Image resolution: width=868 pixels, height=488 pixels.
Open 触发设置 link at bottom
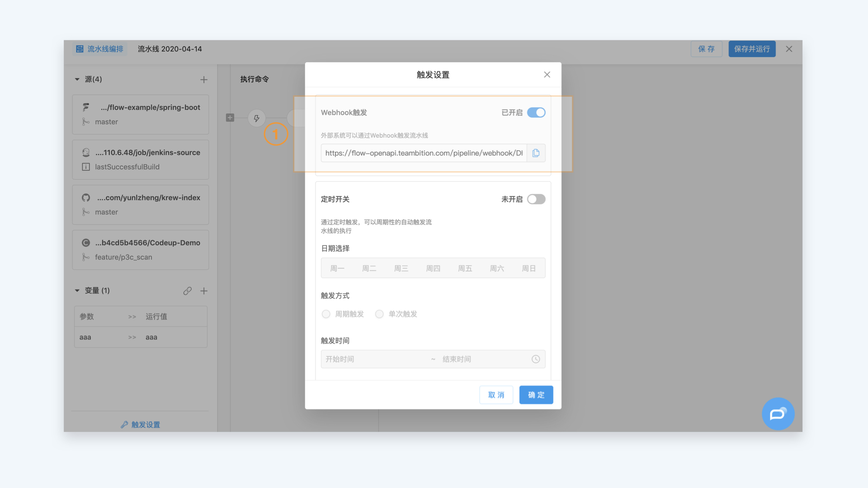coord(141,425)
